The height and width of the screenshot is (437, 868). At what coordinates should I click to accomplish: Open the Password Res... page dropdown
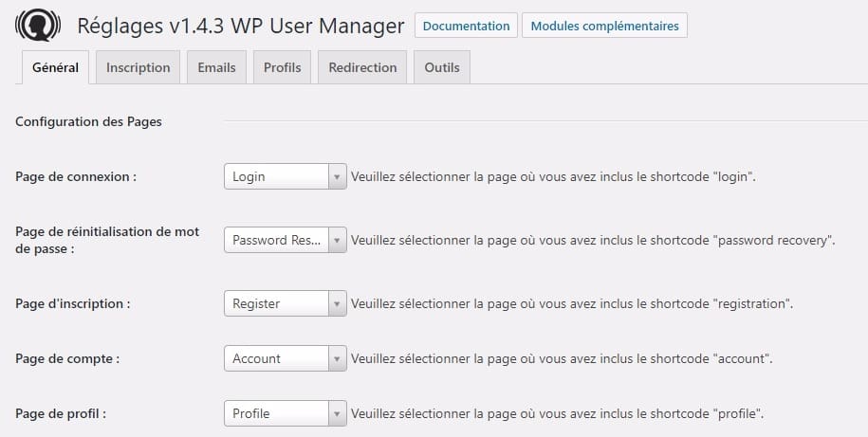286,240
